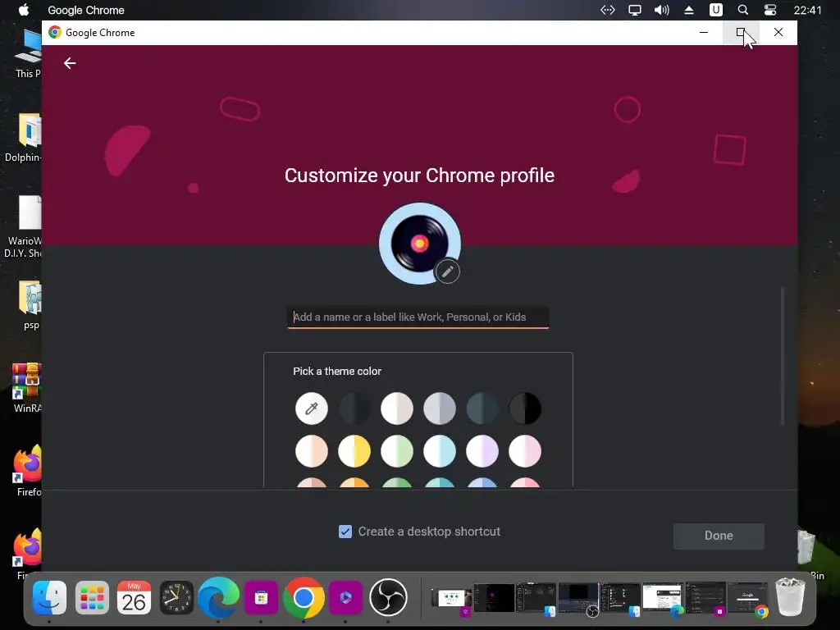Pick the slate blue-grey theme color
Screen dimensions: 840x630
[482, 409]
